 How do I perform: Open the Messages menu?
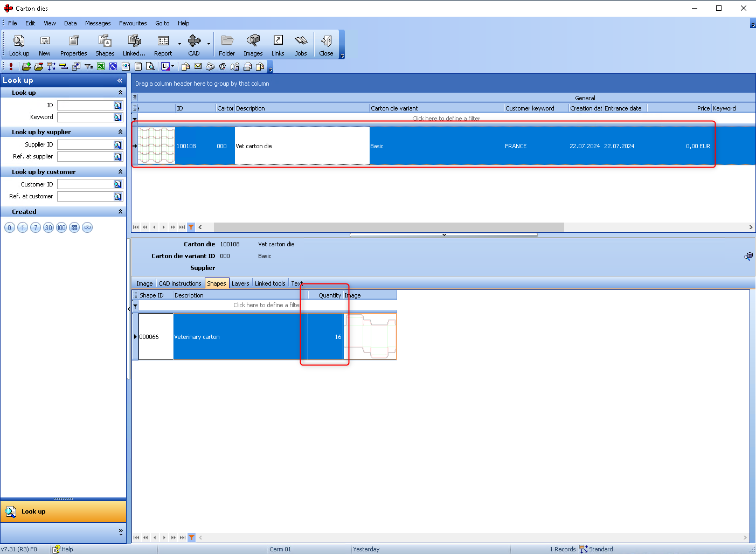[x=98, y=23]
